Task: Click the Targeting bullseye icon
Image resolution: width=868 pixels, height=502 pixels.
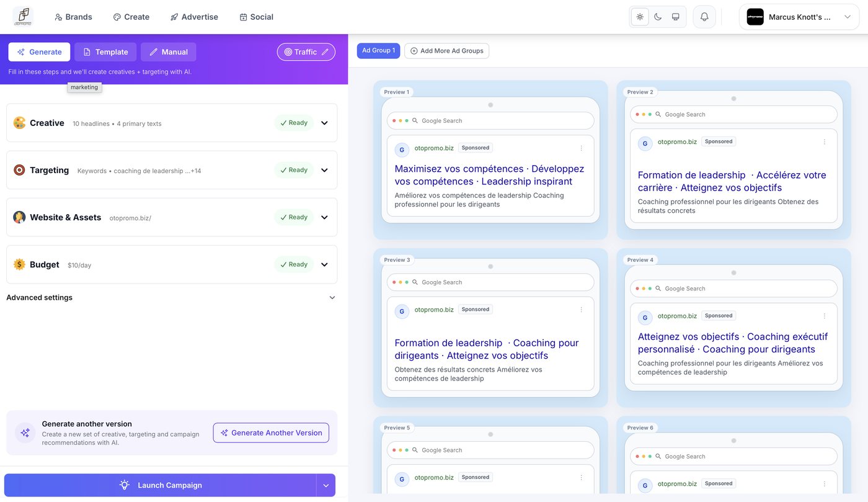Action: (19, 170)
